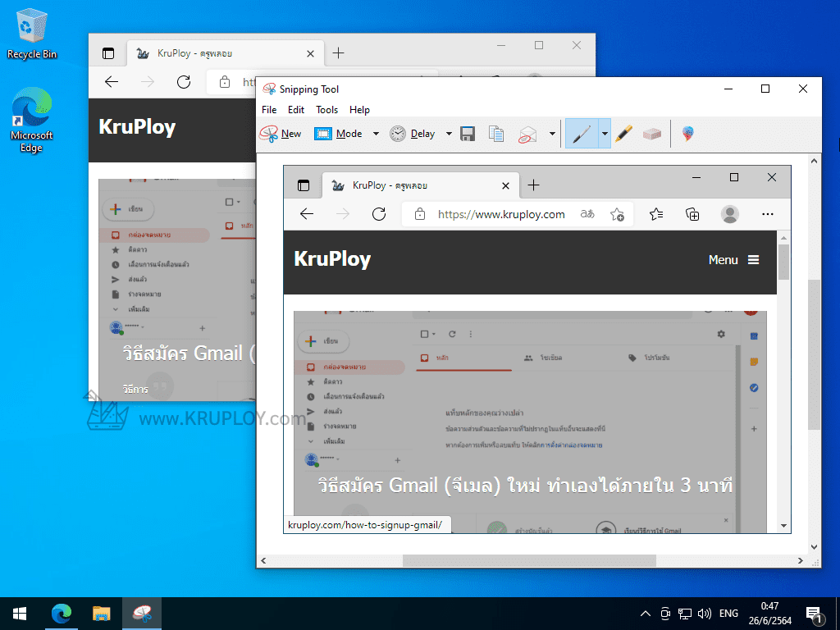Click the Snipping Tool horizontal scrollbar left arrow
840x630 pixels.
263,561
